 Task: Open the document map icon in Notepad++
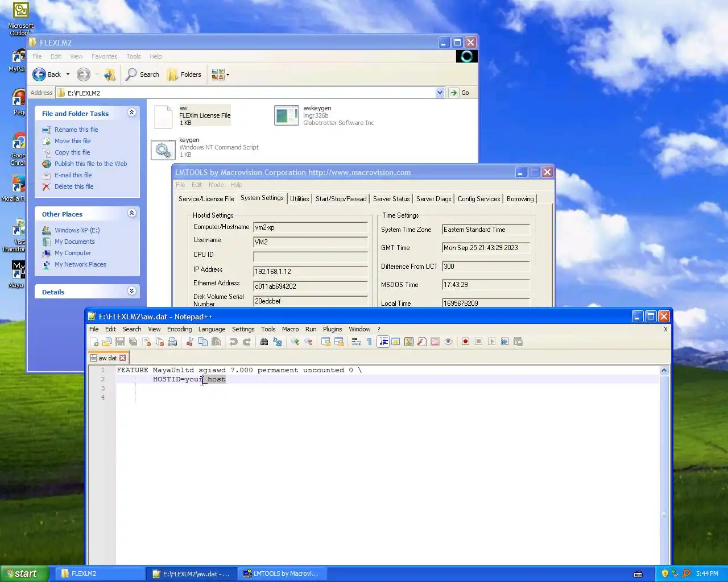[x=408, y=342]
